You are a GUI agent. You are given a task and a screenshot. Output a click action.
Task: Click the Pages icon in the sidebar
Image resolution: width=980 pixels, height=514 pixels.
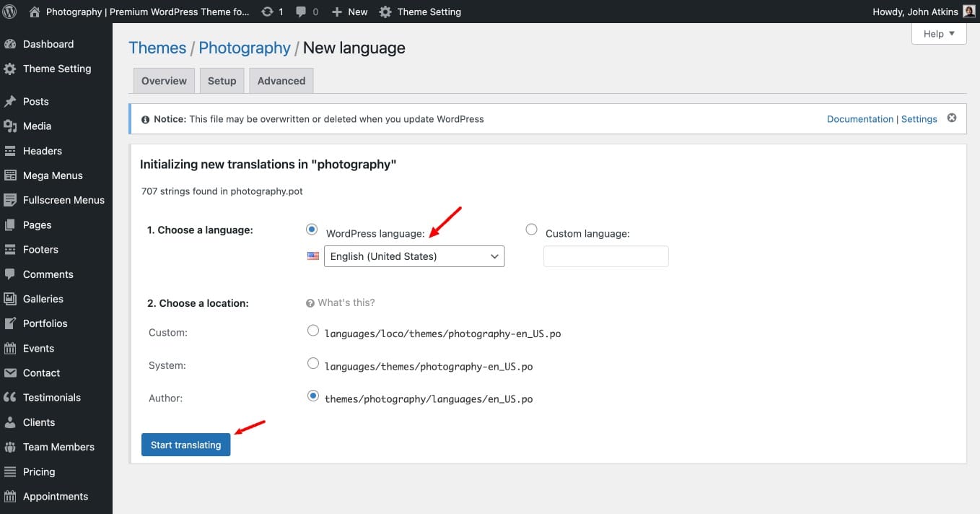pos(10,225)
